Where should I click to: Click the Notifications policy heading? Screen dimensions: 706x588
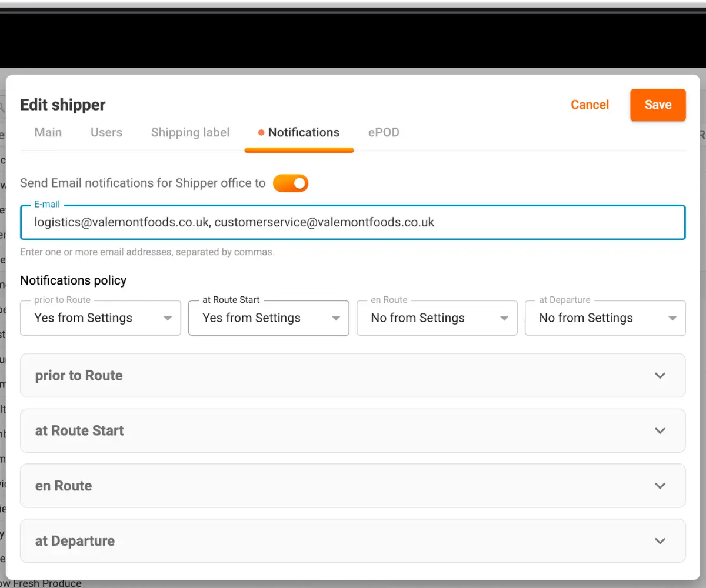pos(74,280)
